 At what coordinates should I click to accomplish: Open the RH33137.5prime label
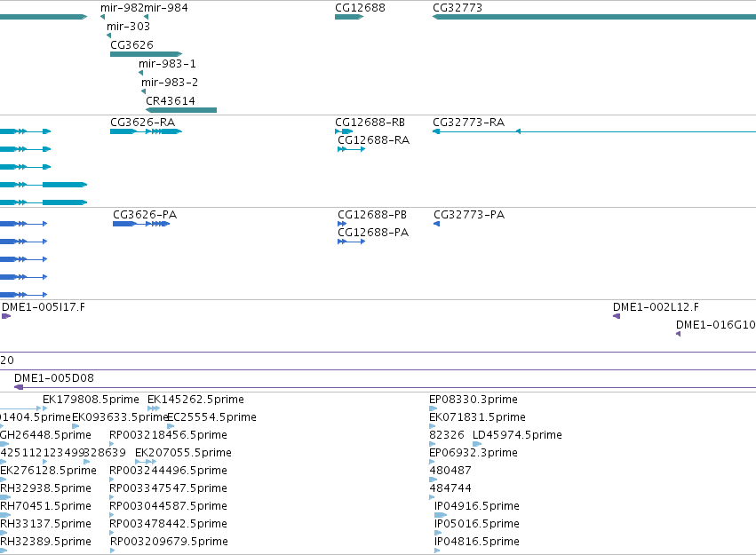click(x=46, y=524)
